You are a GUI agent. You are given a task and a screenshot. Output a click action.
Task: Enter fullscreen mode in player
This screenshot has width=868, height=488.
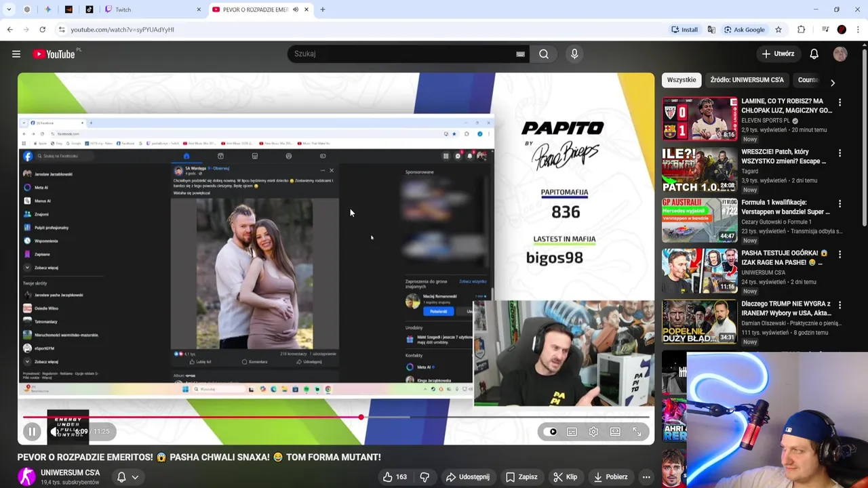pos(637,432)
